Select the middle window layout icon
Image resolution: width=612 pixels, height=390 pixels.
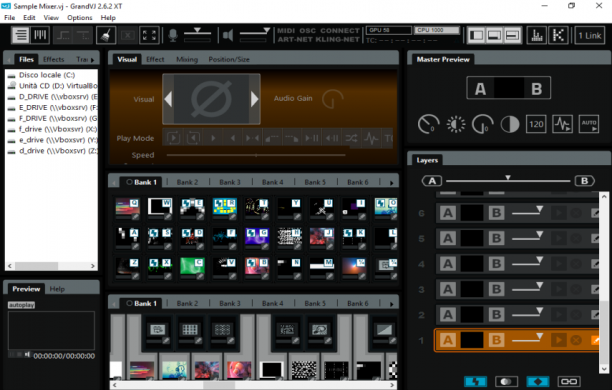click(494, 36)
